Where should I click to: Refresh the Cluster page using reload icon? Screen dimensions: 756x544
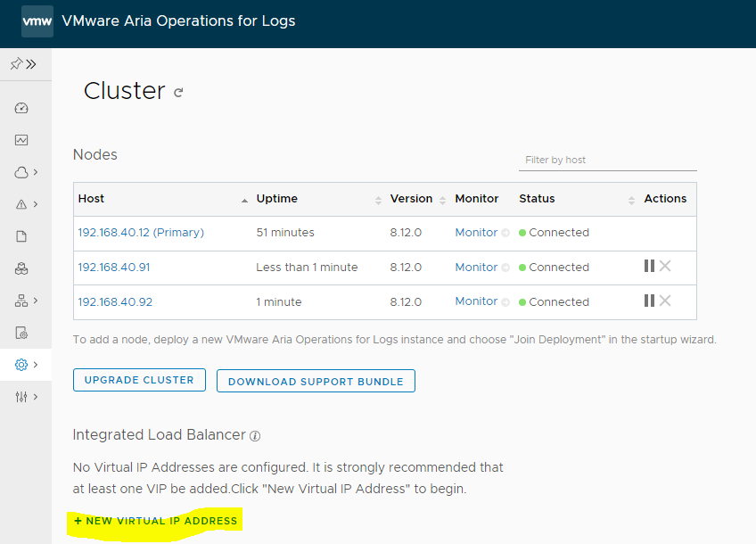178,92
